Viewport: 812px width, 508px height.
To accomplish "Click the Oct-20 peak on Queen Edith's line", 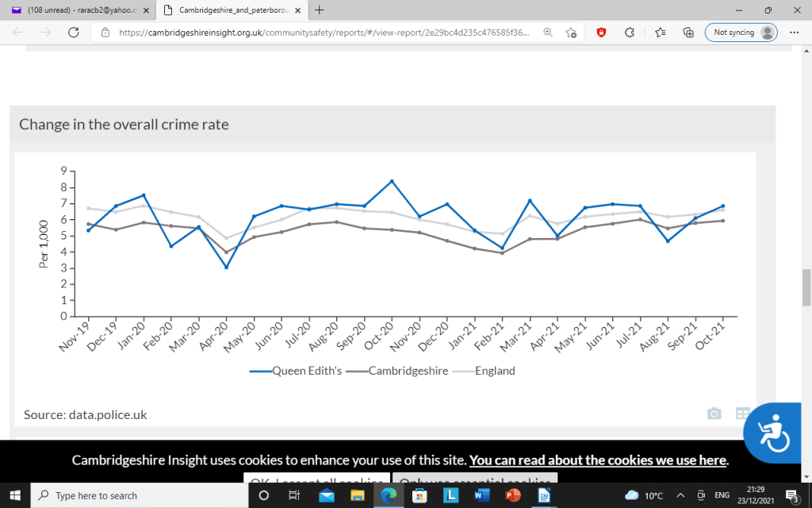I will [391, 181].
